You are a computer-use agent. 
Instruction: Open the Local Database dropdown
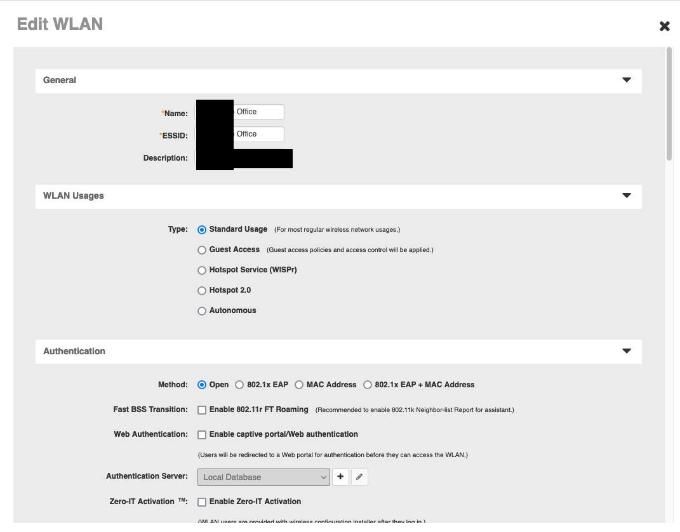click(263, 477)
